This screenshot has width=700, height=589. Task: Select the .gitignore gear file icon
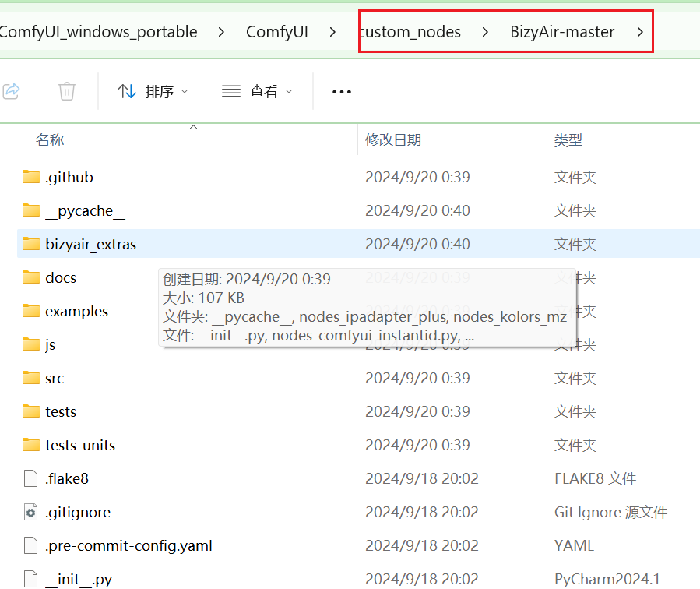pyautogui.click(x=31, y=512)
